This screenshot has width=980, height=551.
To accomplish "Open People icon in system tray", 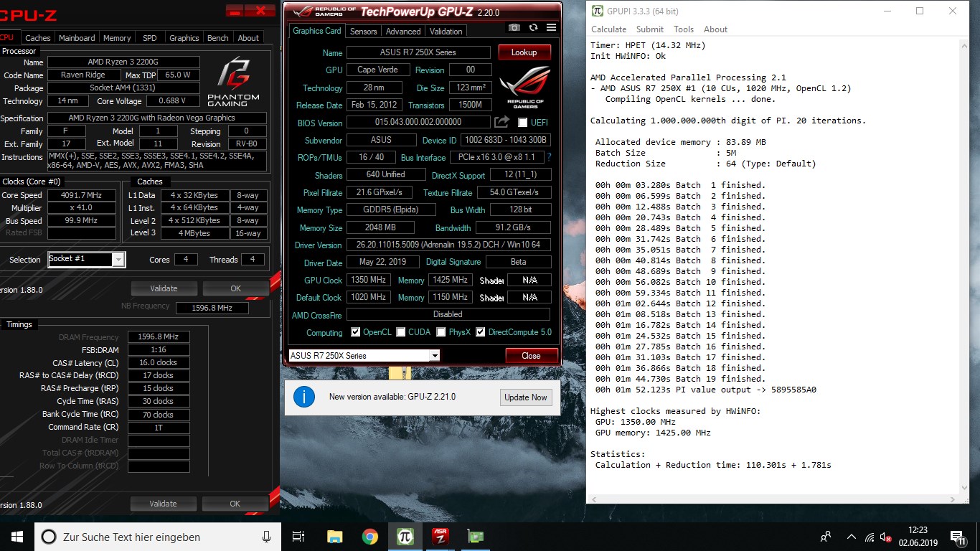I will click(x=826, y=536).
